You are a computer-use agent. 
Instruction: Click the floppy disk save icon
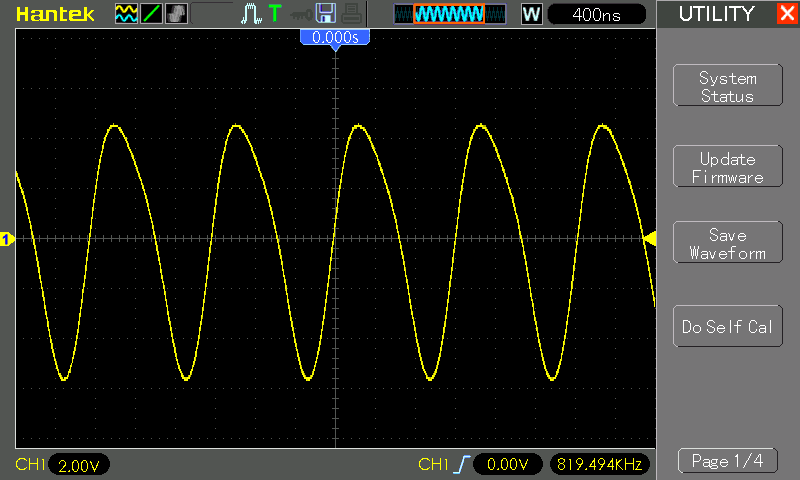[x=325, y=14]
